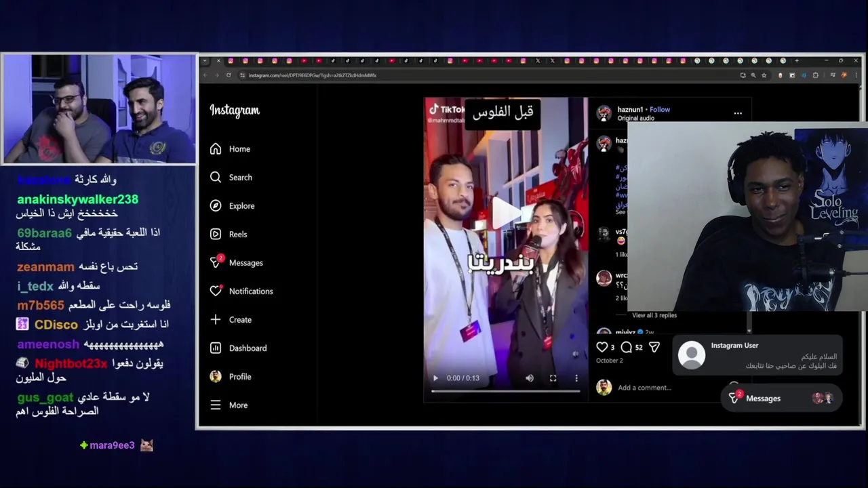This screenshot has height=488, width=868.
Task: Click chat username Nightbot23x
Action: [71, 364]
